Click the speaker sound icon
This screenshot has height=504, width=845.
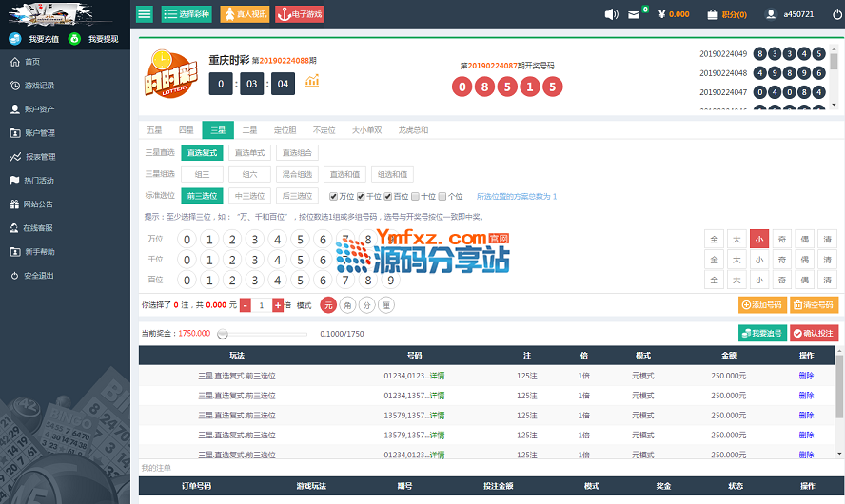pyautogui.click(x=612, y=14)
